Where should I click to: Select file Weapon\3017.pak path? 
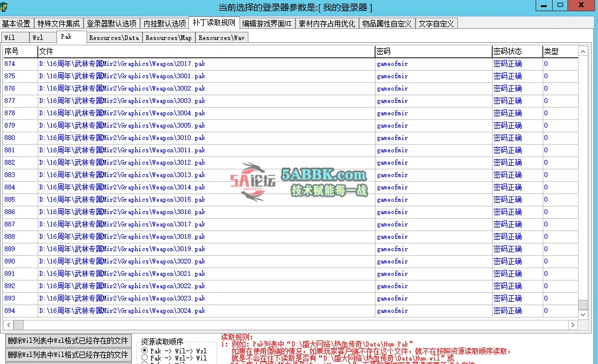(x=122, y=224)
